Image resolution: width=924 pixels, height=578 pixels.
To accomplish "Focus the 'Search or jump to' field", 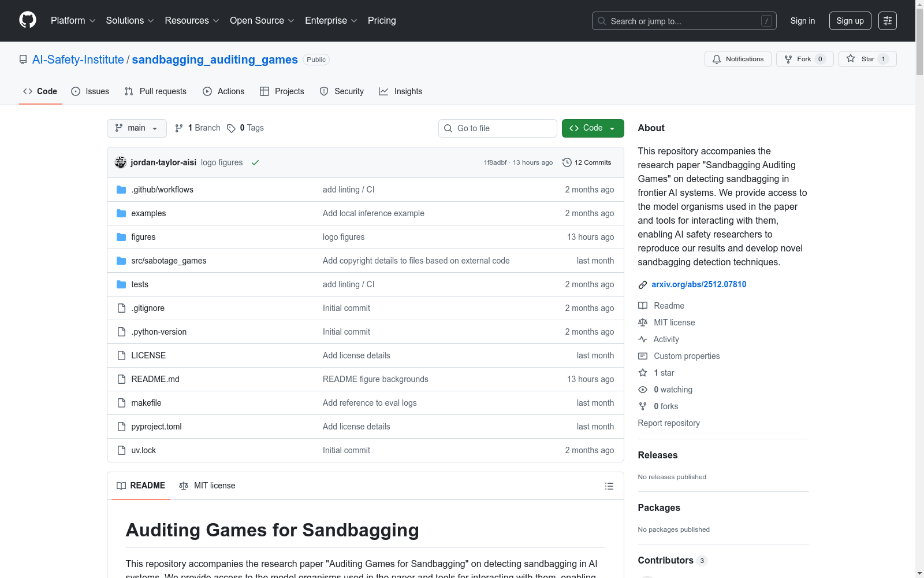I will (684, 21).
